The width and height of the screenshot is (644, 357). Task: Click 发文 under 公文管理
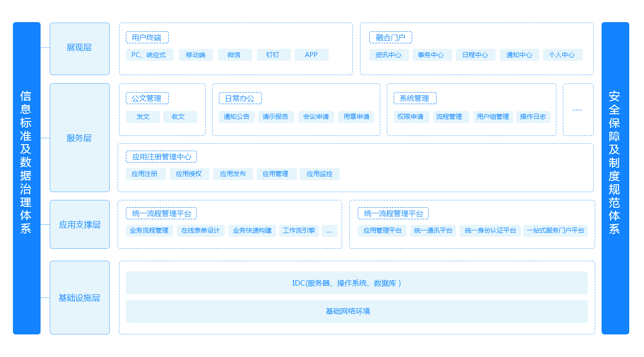[143, 117]
